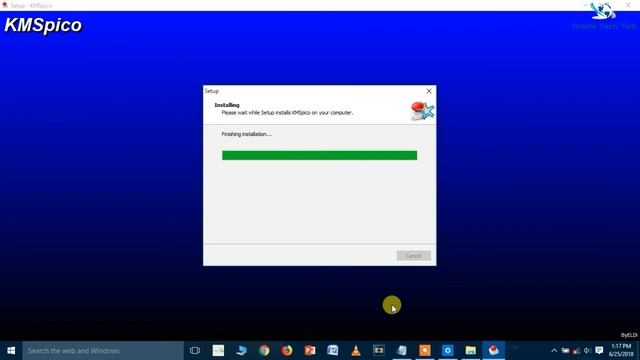Launch Firefox from the taskbar

pos(287,351)
